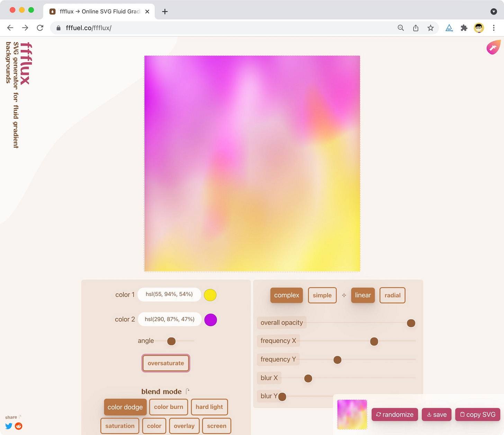Click the frequency X slider handle
504x435 pixels.
tap(374, 341)
